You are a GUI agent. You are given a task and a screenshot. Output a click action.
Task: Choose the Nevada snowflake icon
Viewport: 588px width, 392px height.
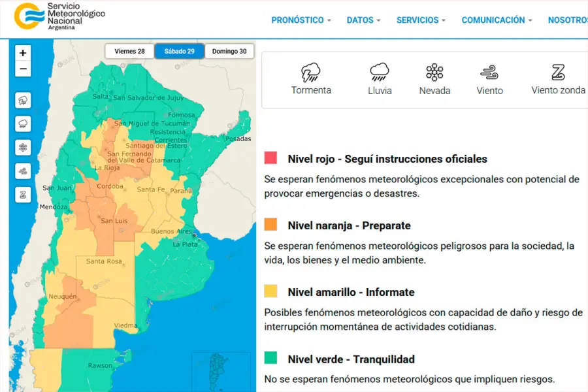coord(434,72)
